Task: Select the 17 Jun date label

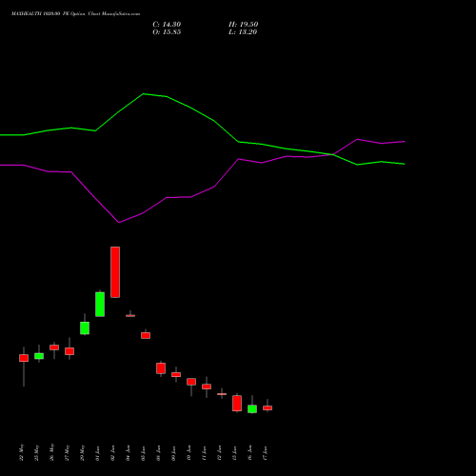Action: [265, 453]
